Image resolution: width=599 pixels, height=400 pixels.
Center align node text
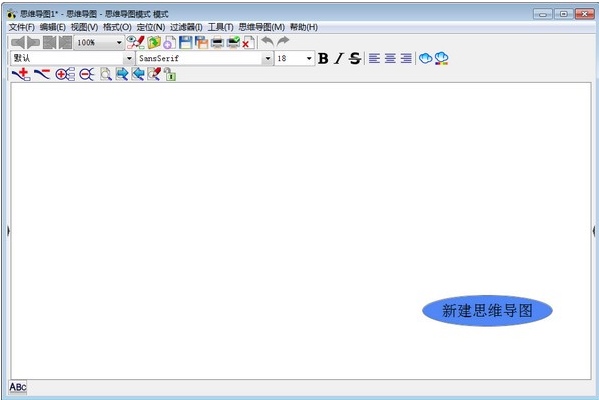tap(390, 58)
